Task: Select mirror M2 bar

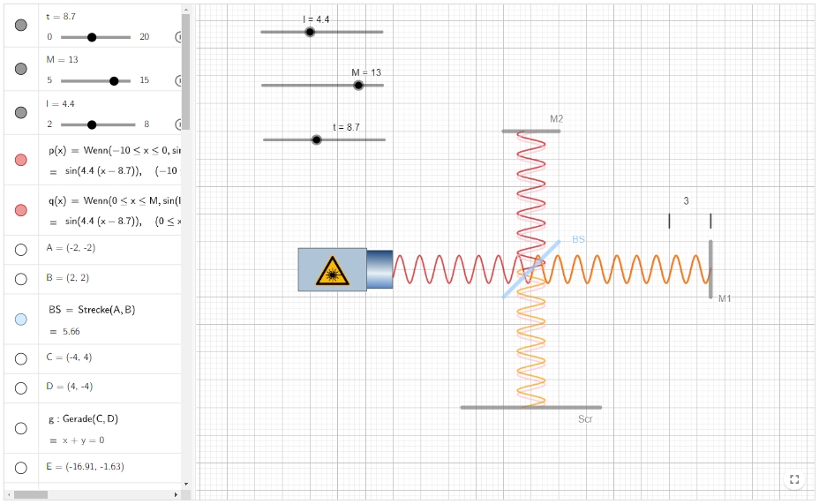Action: pyautogui.click(x=531, y=132)
